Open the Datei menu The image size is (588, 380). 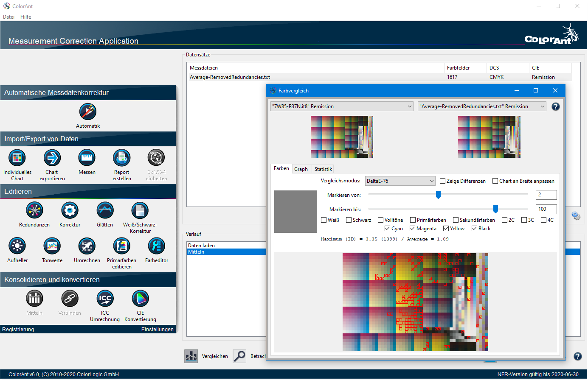[x=8, y=17]
